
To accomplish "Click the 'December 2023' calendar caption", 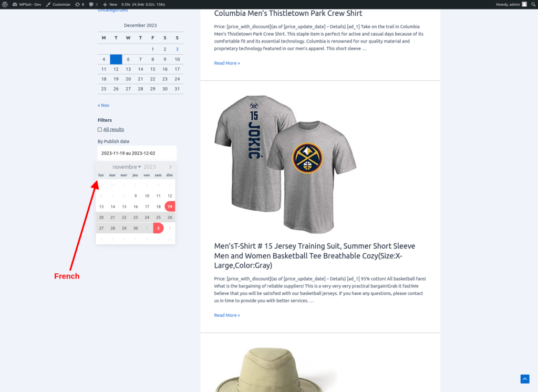I will pyautogui.click(x=140, y=25).
